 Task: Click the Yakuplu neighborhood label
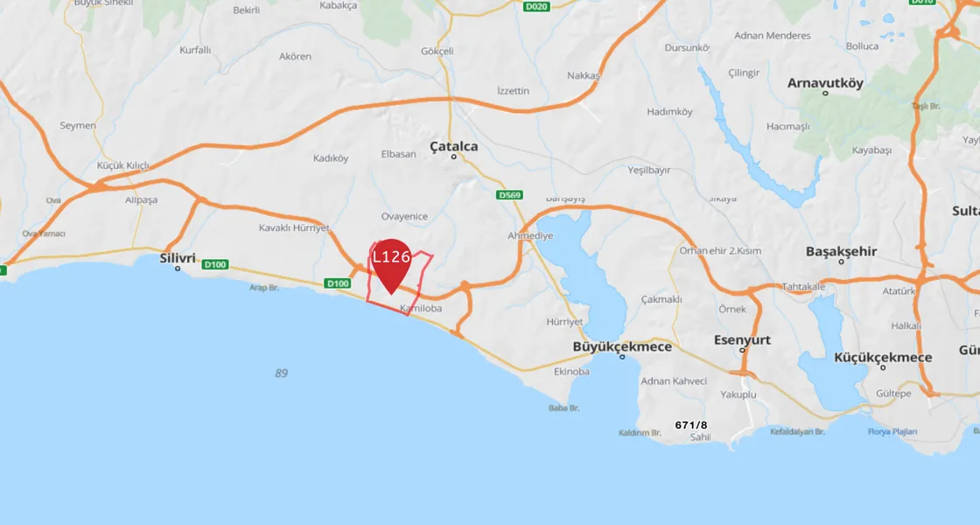pyautogui.click(x=738, y=395)
